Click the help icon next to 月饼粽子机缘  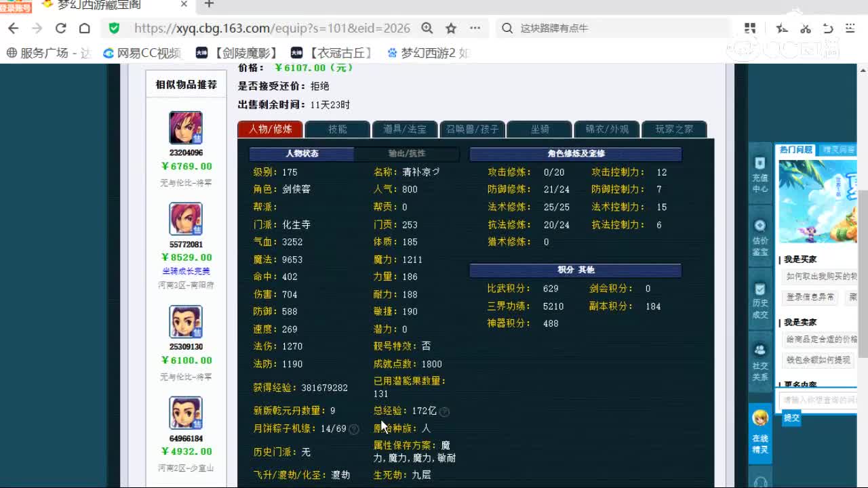point(353,429)
